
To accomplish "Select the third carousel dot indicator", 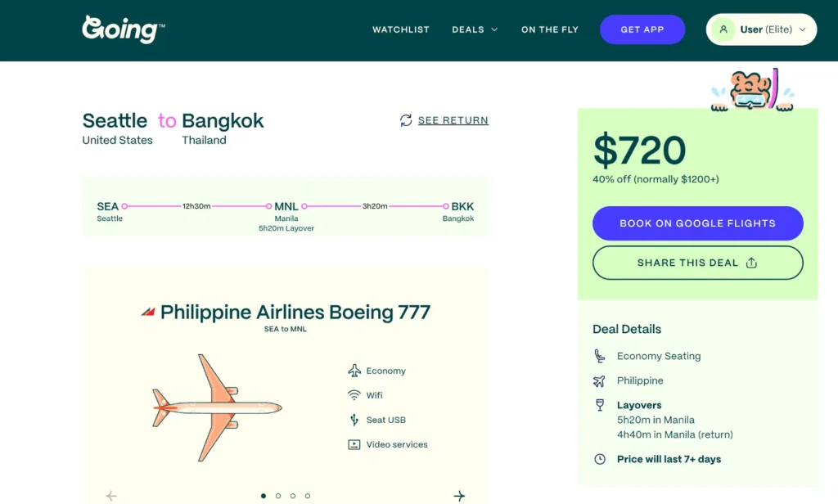I will click(293, 495).
